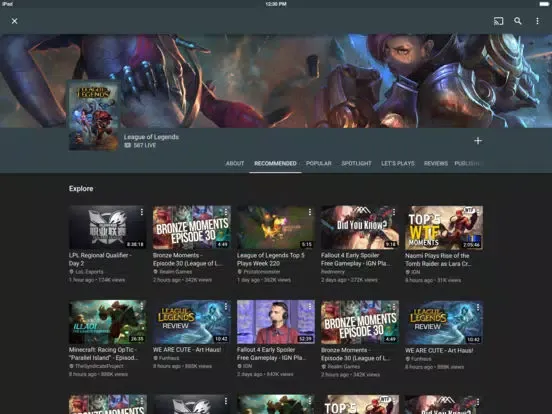Switch to the POPULAR tab
This screenshot has width=552, height=414.
(319, 163)
